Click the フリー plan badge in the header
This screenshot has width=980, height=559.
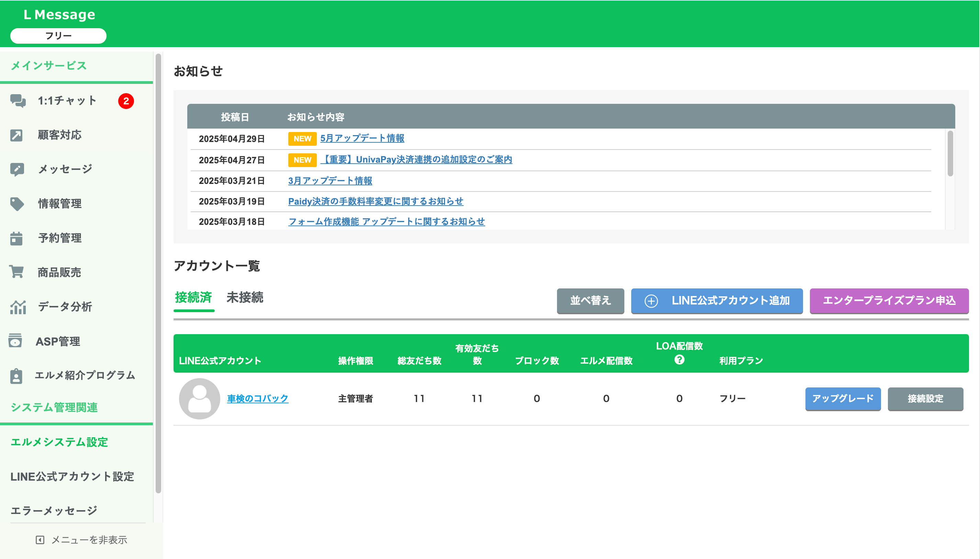pos(58,36)
